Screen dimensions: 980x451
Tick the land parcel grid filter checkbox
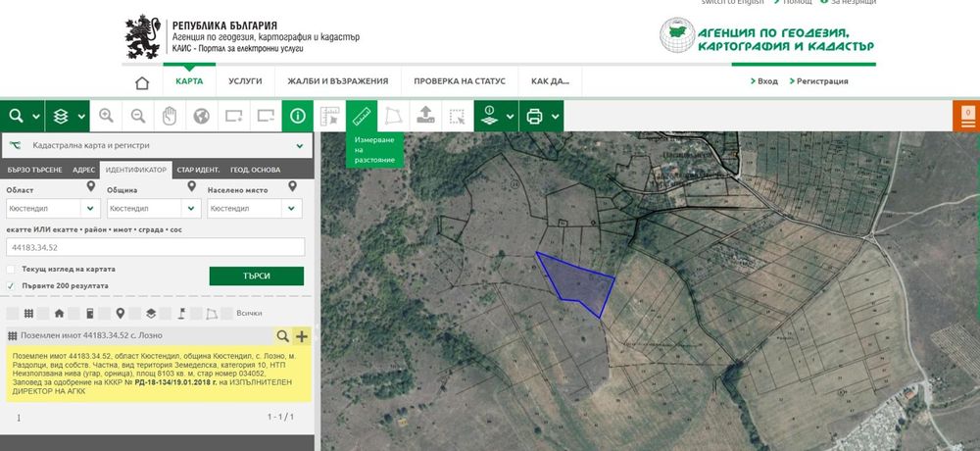pos(12,313)
